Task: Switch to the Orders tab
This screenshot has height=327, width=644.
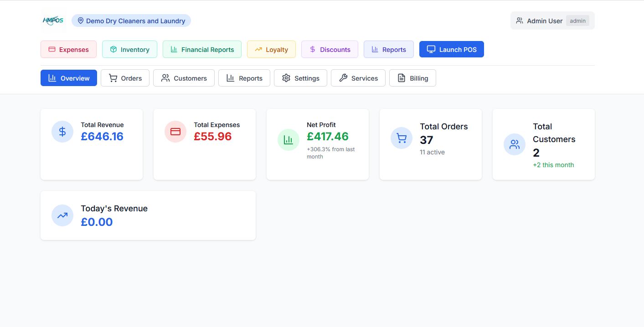Action: [x=125, y=78]
